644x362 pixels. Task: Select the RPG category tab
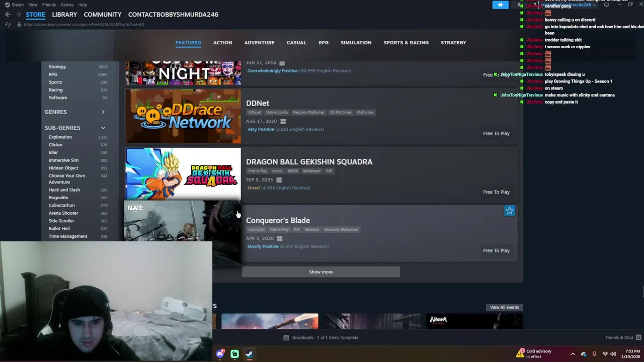(x=324, y=43)
